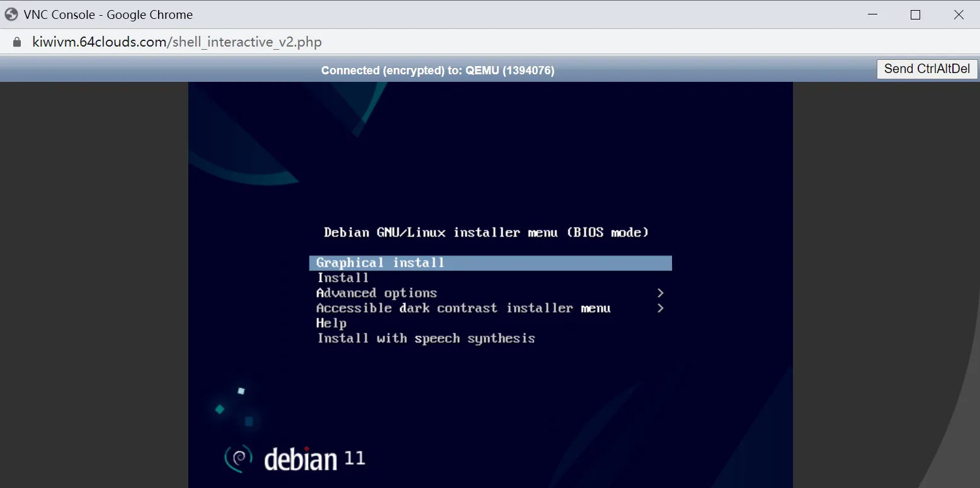The height and width of the screenshot is (488, 980).
Task: Minimize the VNC Console window
Action: [872, 14]
